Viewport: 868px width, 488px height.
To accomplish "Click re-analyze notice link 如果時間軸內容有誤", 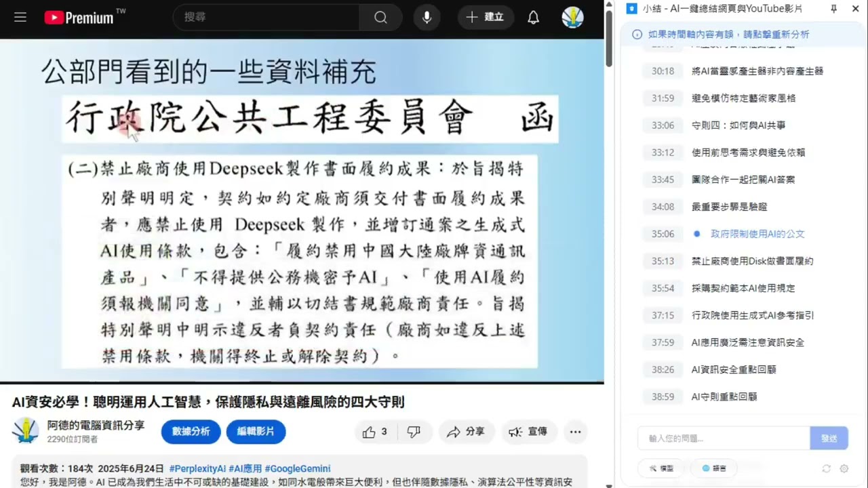I will [728, 35].
